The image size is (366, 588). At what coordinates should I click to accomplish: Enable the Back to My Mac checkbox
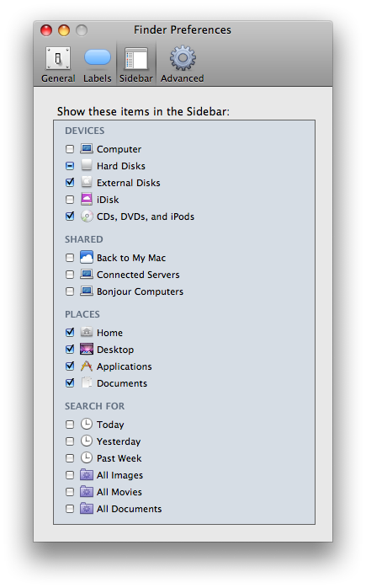(x=70, y=258)
